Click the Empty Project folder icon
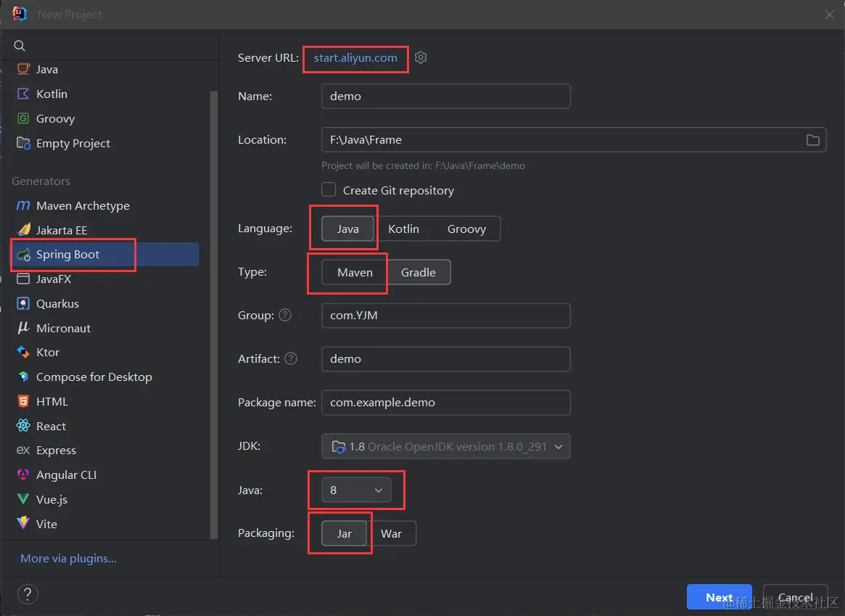Image resolution: width=845 pixels, height=616 pixels. [23, 143]
